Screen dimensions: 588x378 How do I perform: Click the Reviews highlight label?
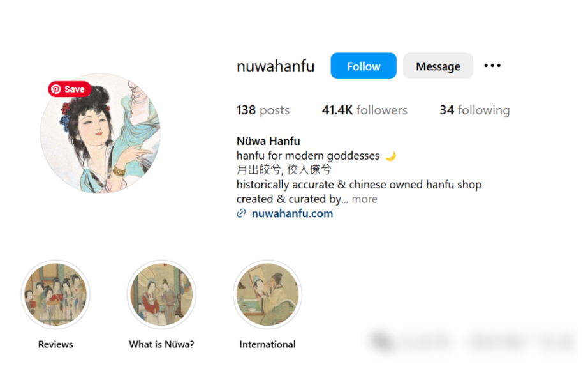click(x=55, y=344)
